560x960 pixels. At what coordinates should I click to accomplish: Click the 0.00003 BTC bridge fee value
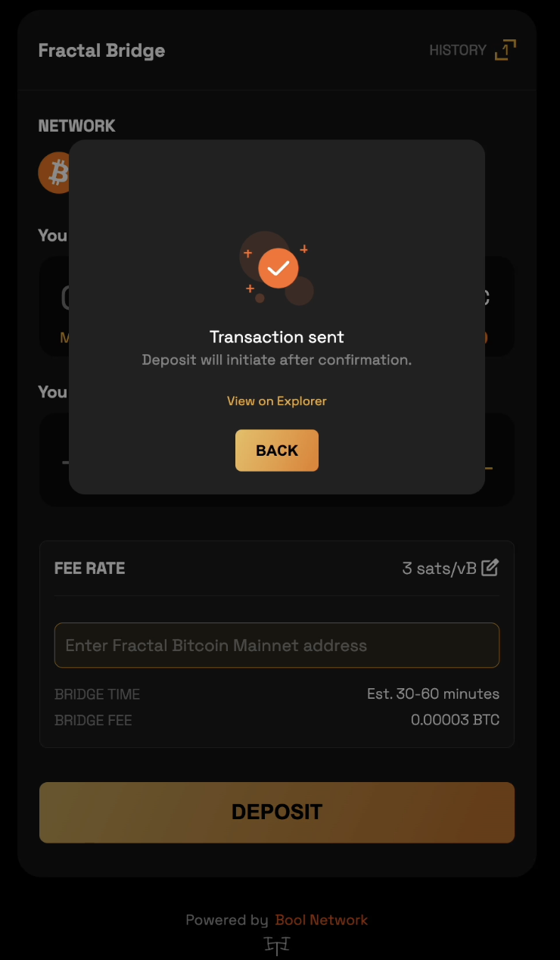(x=455, y=719)
